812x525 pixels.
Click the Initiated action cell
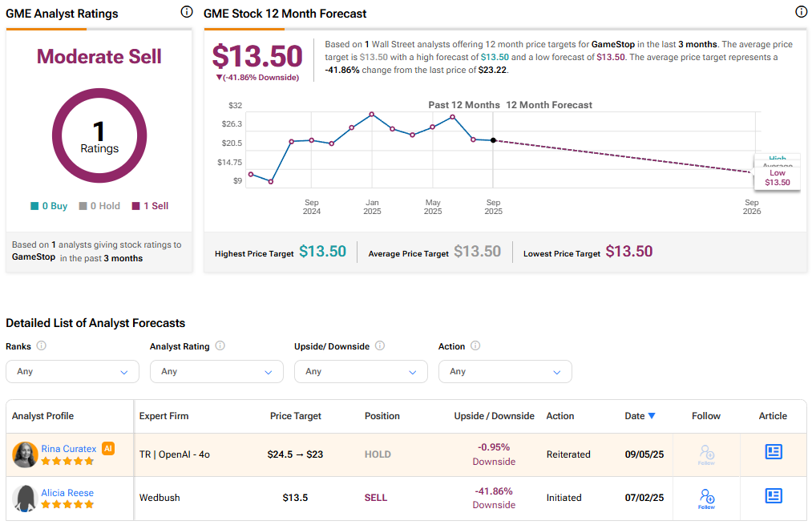click(x=564, y=498)
